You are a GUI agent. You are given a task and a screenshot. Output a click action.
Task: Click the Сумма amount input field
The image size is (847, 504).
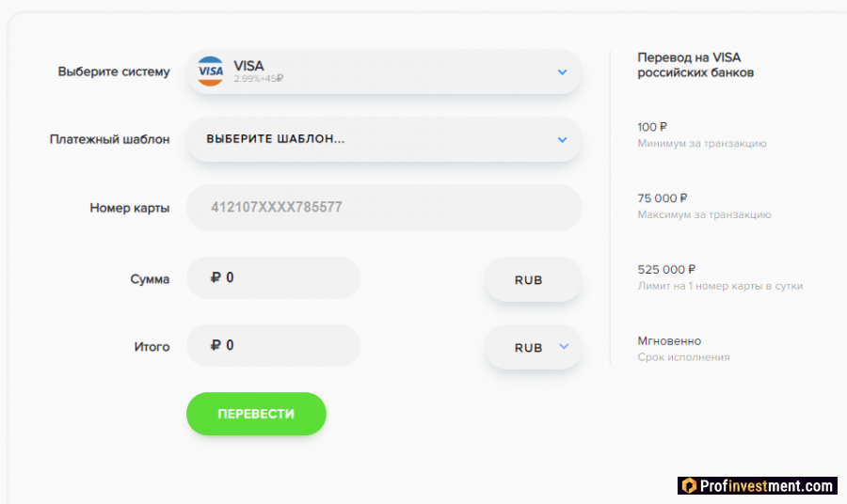(282, 278)
